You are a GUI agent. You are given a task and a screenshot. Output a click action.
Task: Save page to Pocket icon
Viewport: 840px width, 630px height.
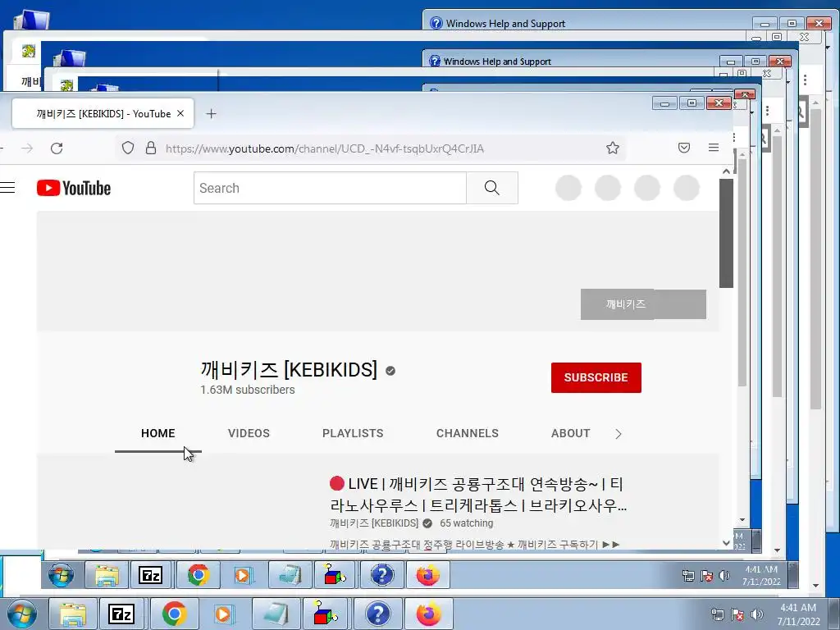pyautogui.click(x=684, y=148)
